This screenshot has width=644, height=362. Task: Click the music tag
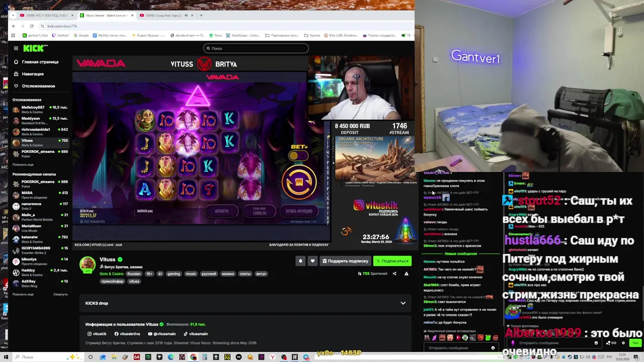[191, 274]
